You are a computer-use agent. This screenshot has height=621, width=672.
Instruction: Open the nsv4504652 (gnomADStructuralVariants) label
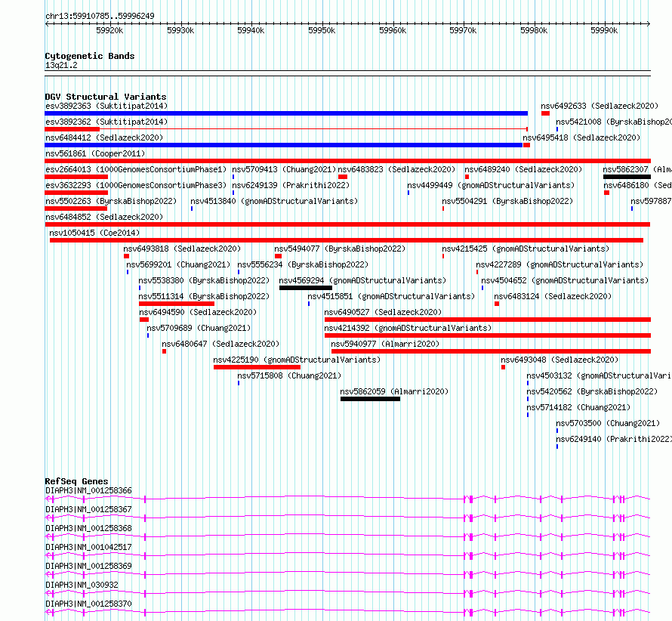coord(565,280)
